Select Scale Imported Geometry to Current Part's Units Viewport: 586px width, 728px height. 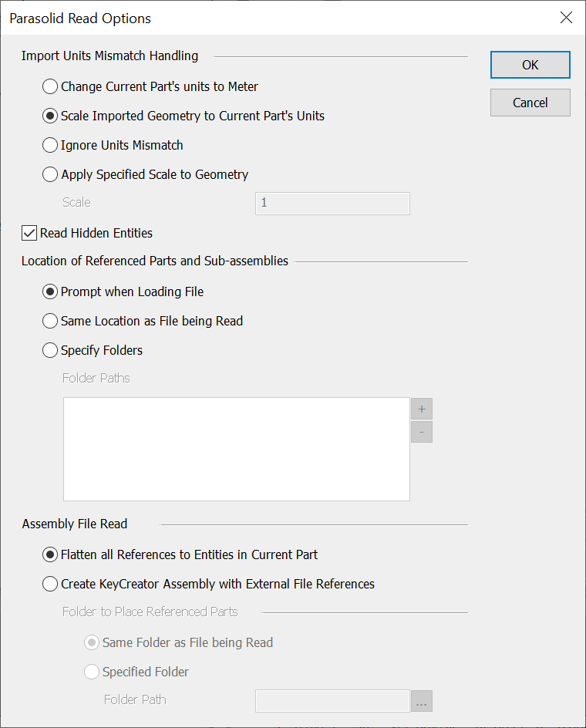click(50, 116)
